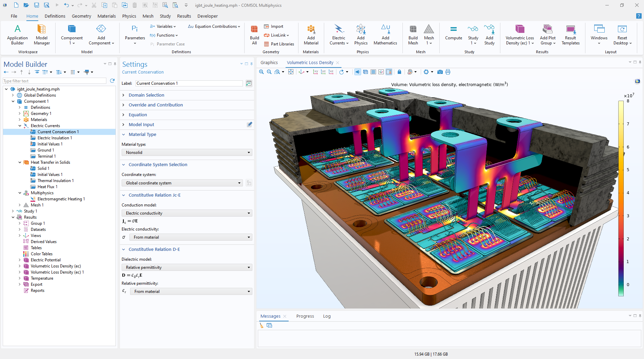The height and width of the screenshot is (359, 644).
Task: Open the Conduction model dropdown
Action: pos(187,213)
